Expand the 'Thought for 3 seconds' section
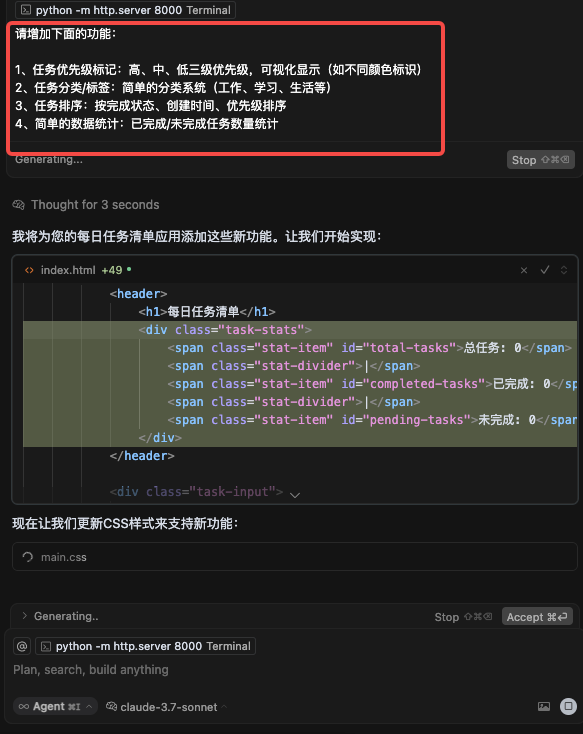This screenshot has height=734, width=583. pyautogui.click(x=95, y=205)
